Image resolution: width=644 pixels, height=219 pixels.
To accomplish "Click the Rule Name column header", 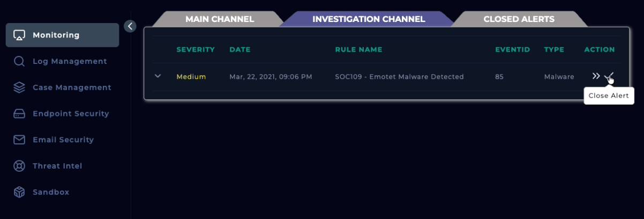I will [358, 50].
